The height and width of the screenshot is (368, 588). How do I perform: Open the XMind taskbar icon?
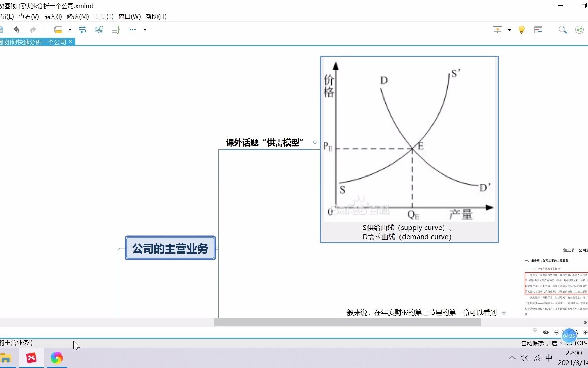click(x=31, y=358)
